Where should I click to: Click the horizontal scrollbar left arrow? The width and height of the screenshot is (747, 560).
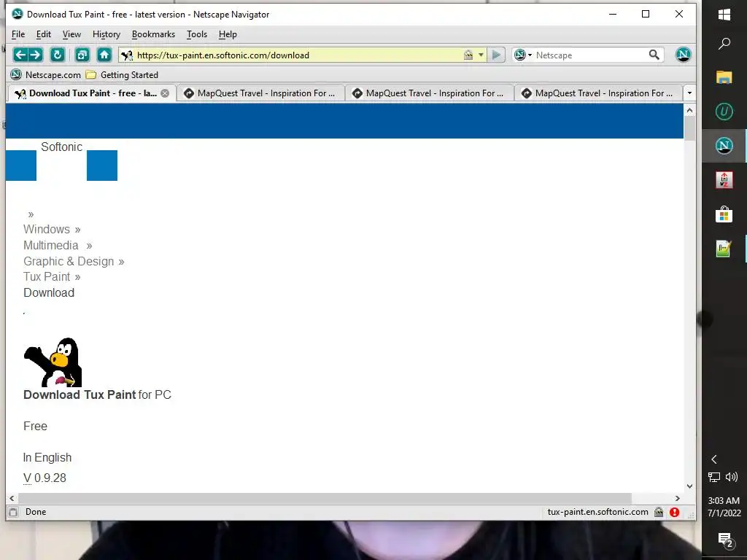(x=12, y=498)
